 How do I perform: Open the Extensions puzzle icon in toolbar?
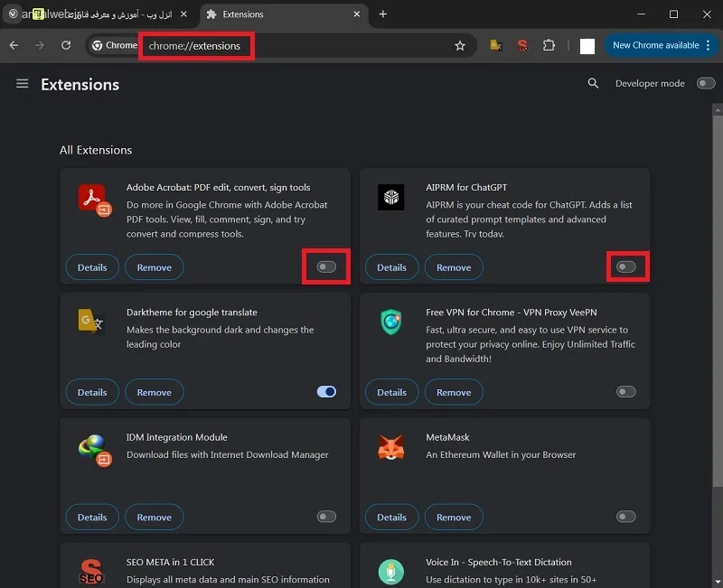[x=549, y=45]
